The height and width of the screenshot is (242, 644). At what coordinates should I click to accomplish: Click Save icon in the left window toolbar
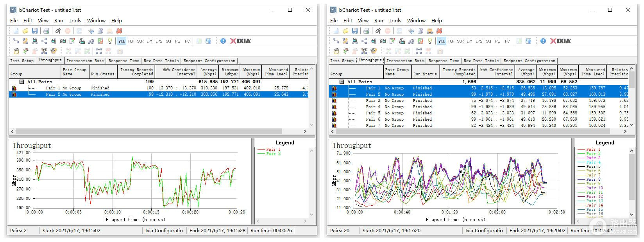(x=35, y=31)
